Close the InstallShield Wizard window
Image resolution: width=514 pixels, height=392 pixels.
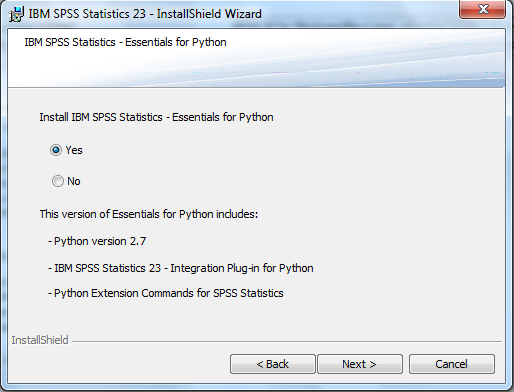[x=483, y=9]
